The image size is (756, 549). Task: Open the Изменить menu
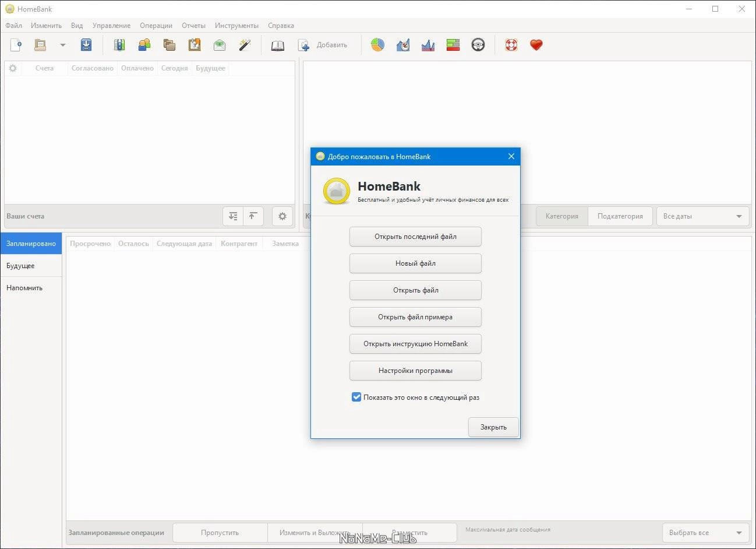[x=46, y=26]
